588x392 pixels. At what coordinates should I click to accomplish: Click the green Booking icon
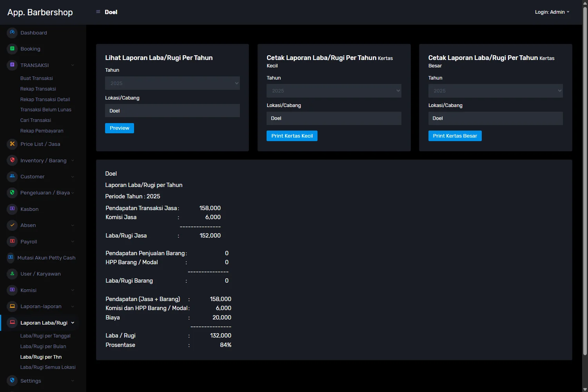click(x=12, y=49)
